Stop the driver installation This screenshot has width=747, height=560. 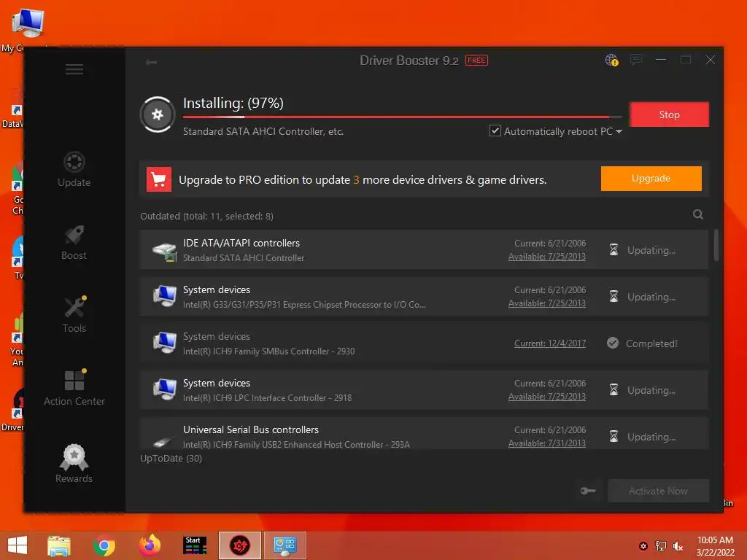669,114
